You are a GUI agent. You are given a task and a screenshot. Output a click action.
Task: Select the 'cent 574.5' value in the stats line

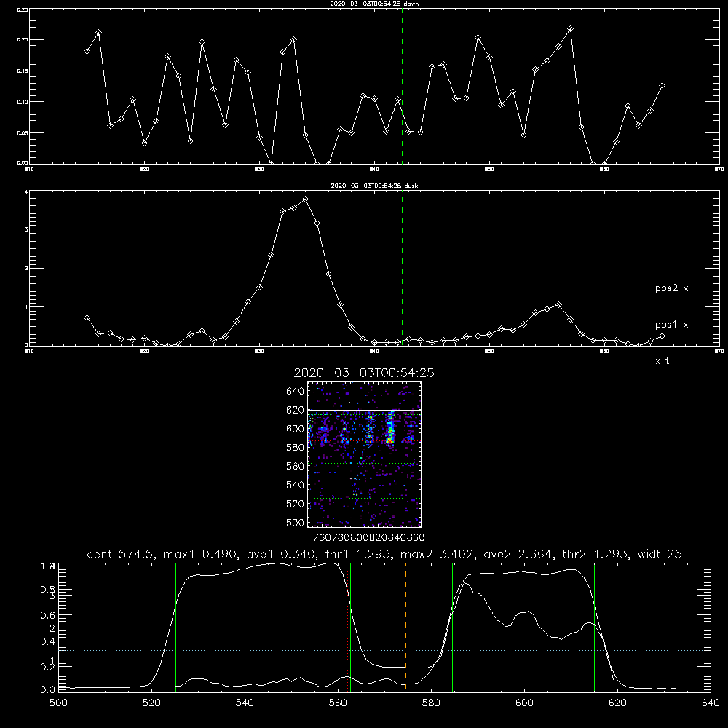[x=122, y=554]
